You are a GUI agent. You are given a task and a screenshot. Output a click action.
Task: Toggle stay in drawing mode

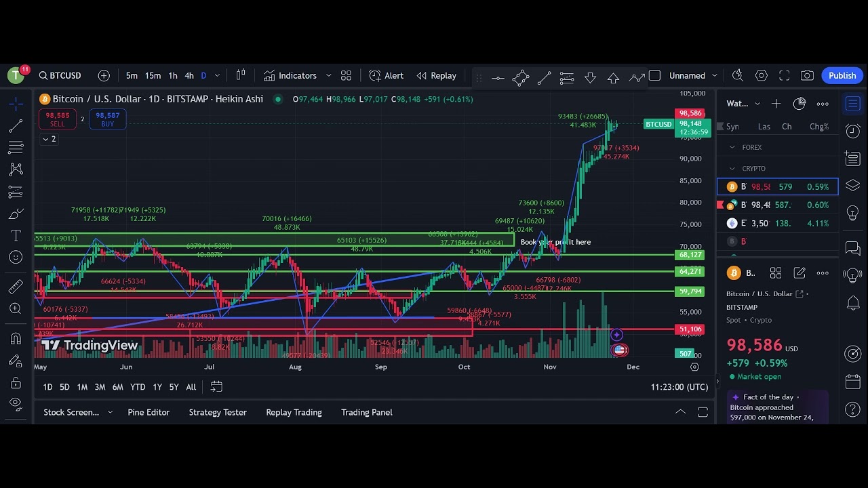point(16,361)
